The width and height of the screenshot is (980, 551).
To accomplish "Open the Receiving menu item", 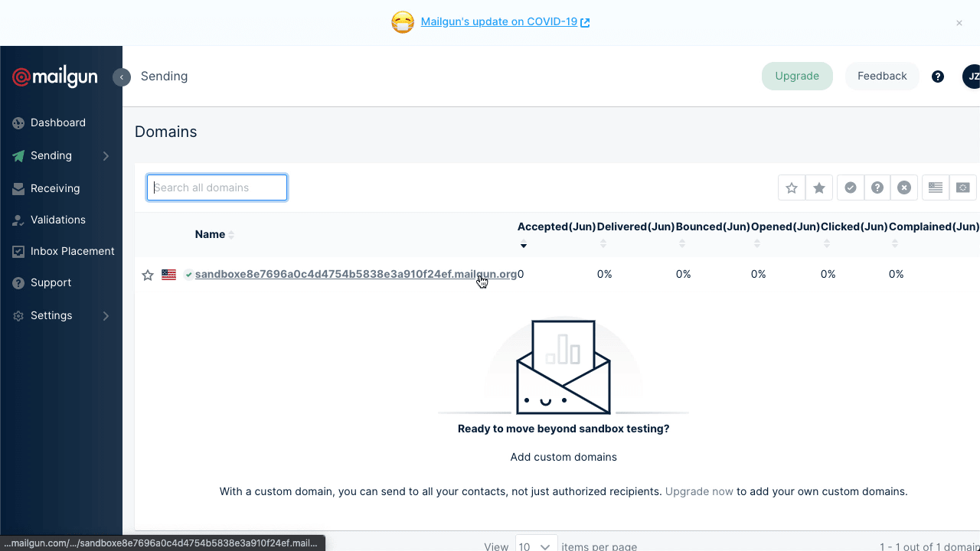I will pos(55,189).
